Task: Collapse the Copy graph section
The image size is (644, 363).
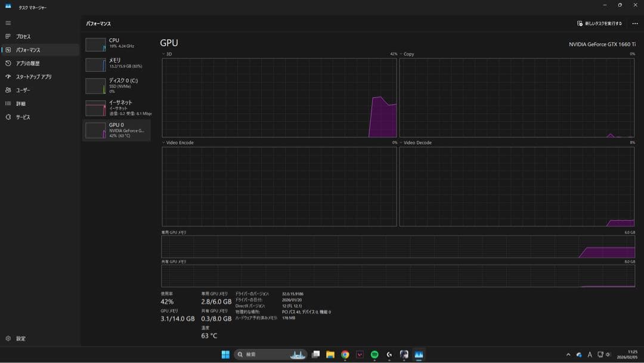Action: point(401,55)
